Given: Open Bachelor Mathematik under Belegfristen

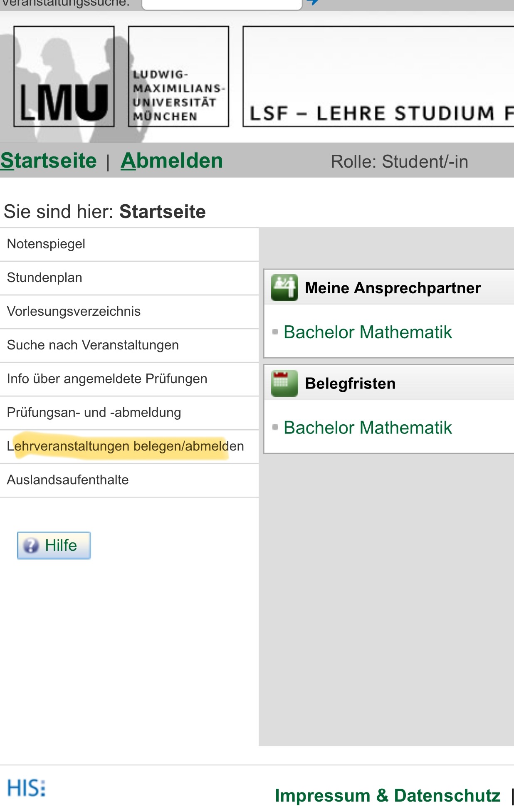Looking at the screenshot, I should [x=368, y=428].
